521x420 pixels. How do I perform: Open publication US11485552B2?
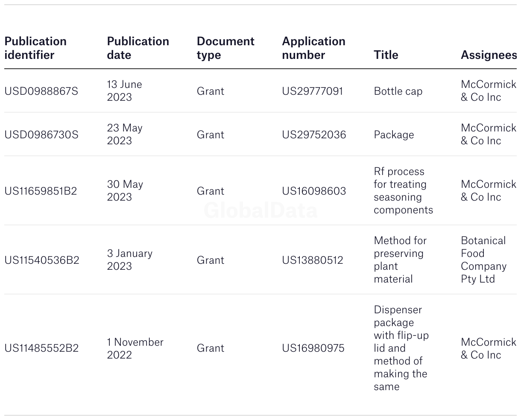click(41, 348)
